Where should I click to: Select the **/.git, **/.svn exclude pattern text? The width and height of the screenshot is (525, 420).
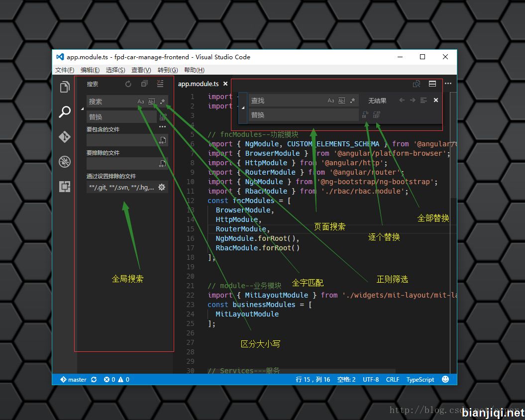pos(121,187)
